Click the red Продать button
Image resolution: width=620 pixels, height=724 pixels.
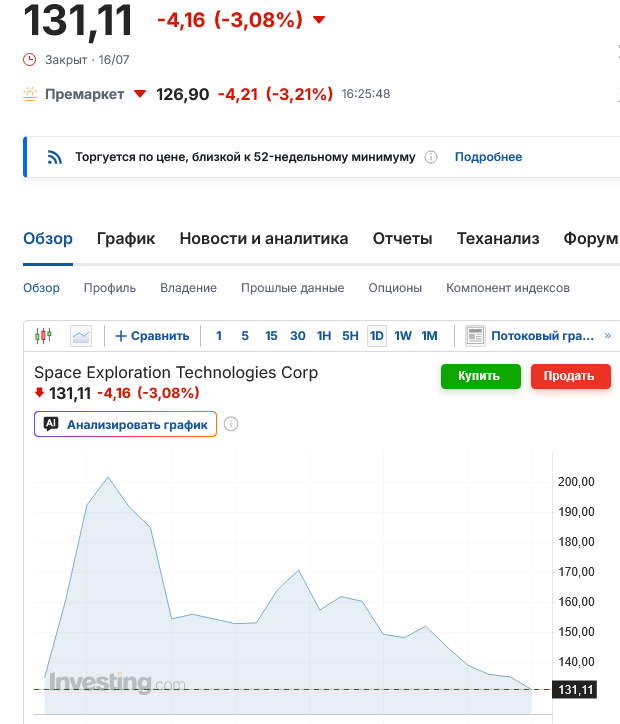(x=571, y=376)
